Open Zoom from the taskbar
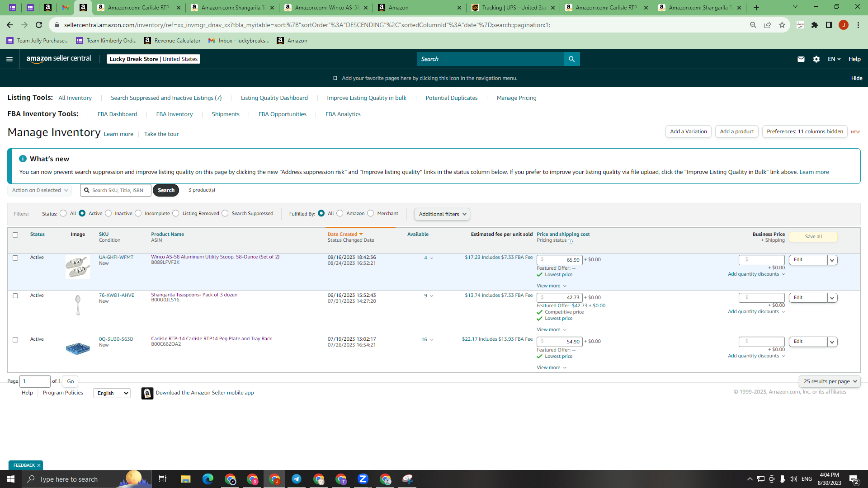 (x=363, y=479)
